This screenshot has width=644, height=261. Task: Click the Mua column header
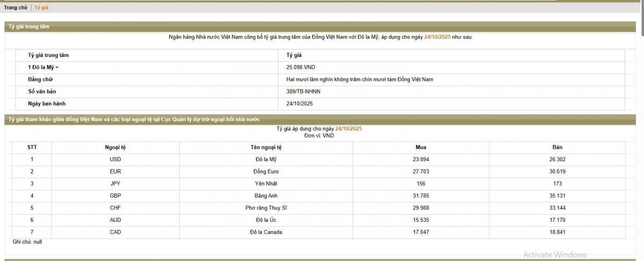click(421, 147)
